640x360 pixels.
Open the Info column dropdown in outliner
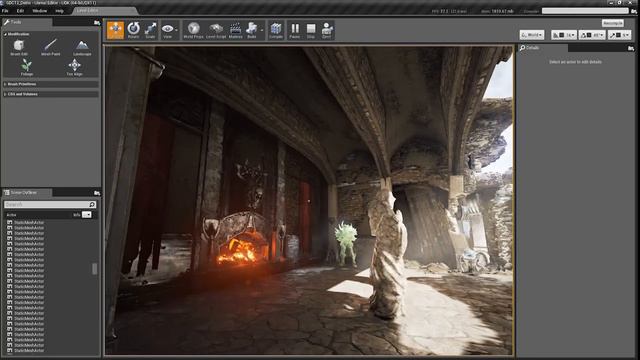[x=87, y=215]
